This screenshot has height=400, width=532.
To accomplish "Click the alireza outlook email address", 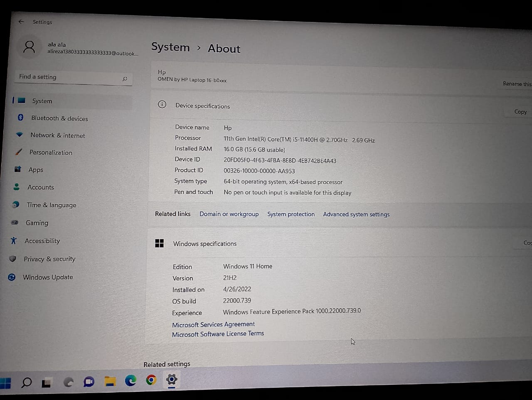I will coord(93,53).
